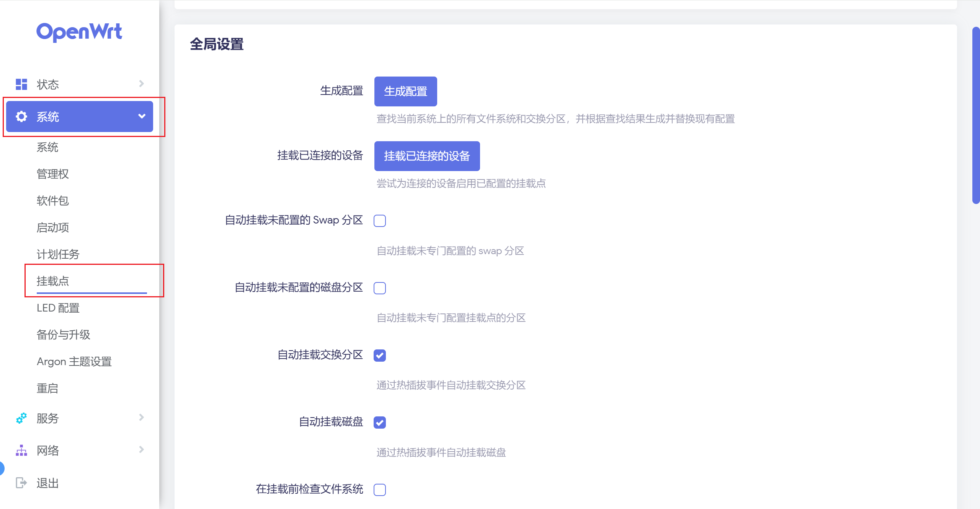Click the Services cogs icon
980x509 pixels.
click(x=21, y=418)
